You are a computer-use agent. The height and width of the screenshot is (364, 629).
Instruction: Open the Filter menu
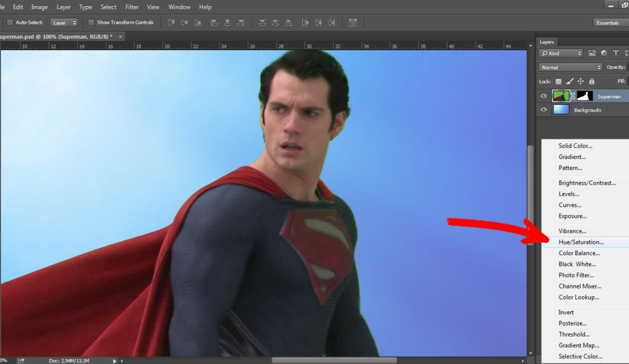pos(131,7)
